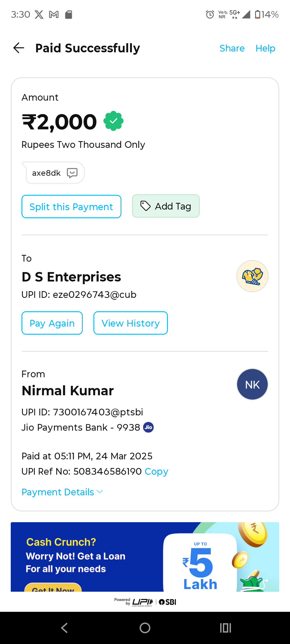Tap the Jio bank logo icon

click(x=148, y=427)
